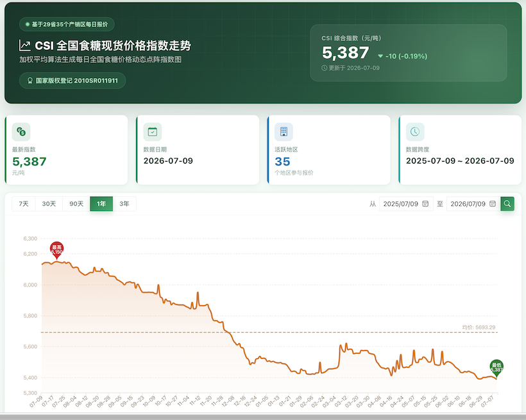Image resolution: width=526 pixels, height=420 pixels.
Task: Click the 个地区参与报价 caption
Action: point(294,172)
